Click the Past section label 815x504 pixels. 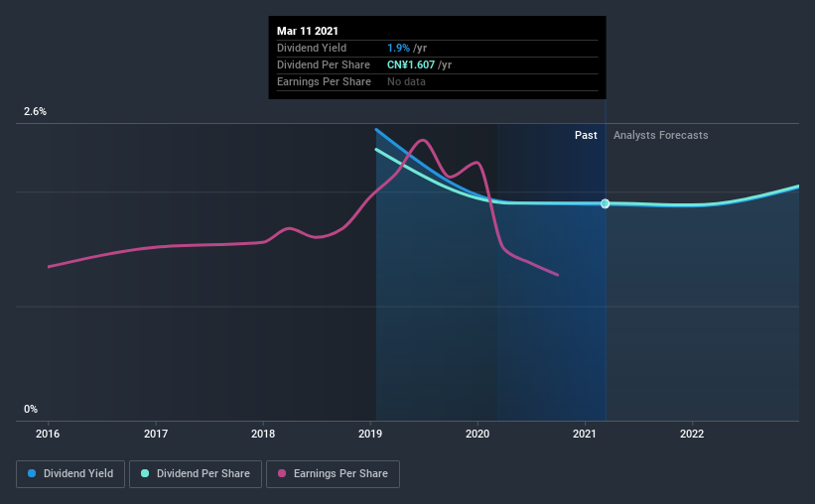[x=586, y=135]
